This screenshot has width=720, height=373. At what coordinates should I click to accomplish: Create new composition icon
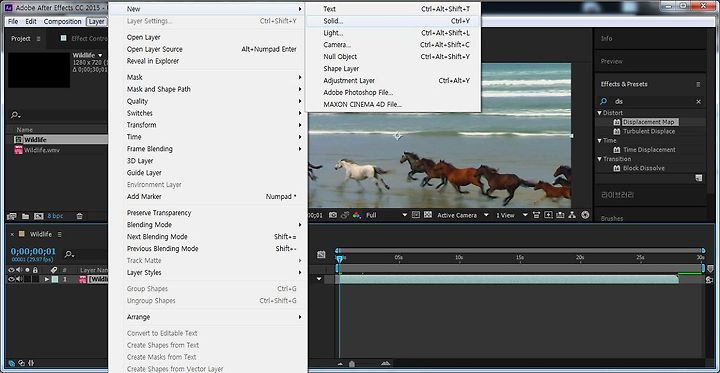click(39, 216)
